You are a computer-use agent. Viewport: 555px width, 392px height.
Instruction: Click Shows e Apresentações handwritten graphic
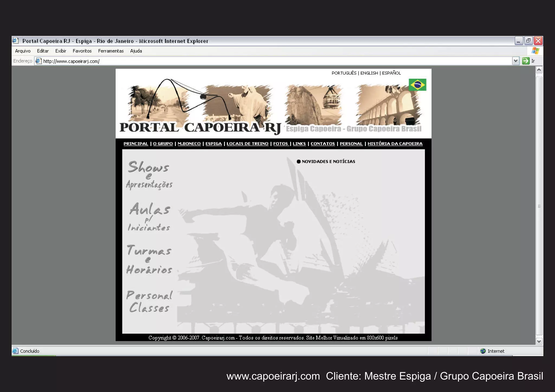(149, 175)
